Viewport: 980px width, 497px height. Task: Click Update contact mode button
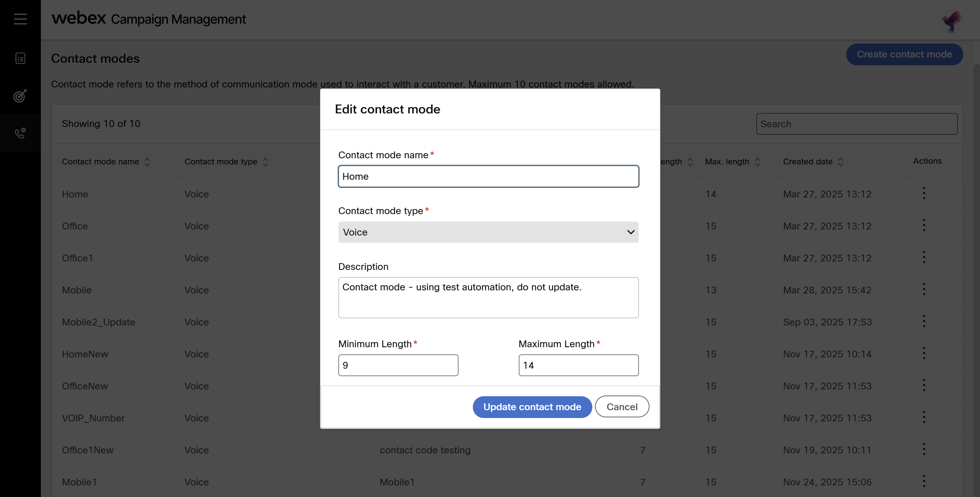click(532, 407)
